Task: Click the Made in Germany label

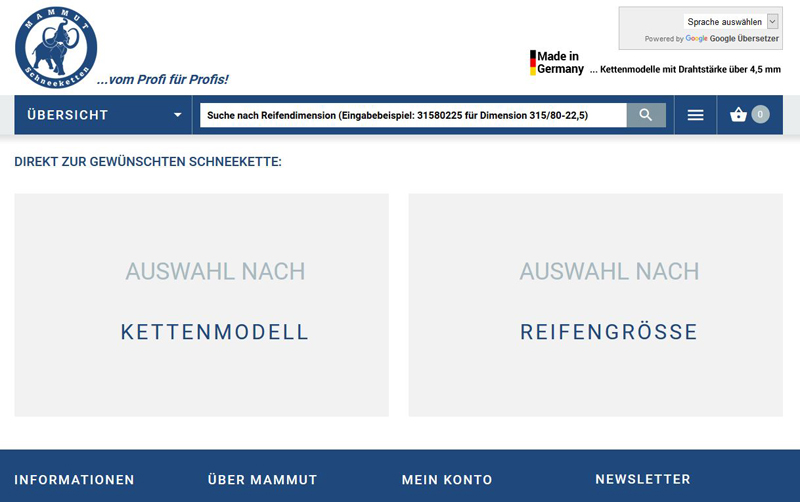Action: [x=560, y=63]
